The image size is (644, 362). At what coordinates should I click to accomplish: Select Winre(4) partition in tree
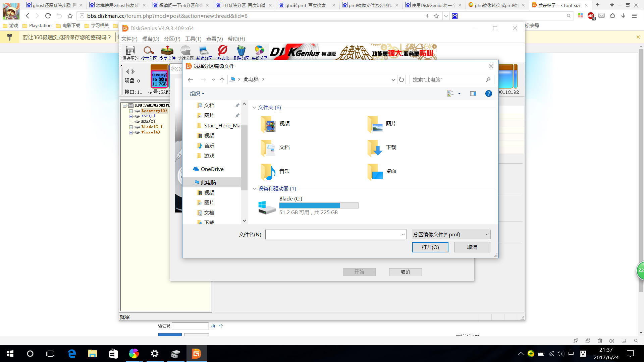tap(150, 132)
